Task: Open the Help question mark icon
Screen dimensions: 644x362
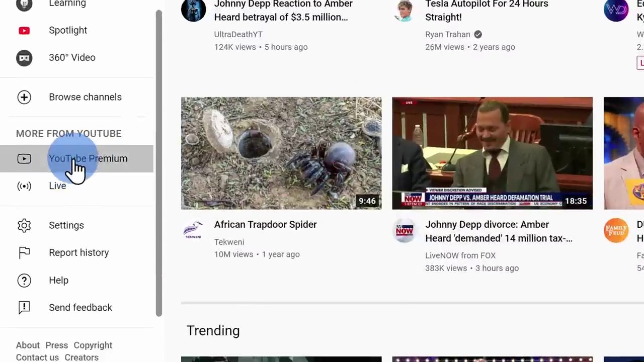Action: point(24,281)
